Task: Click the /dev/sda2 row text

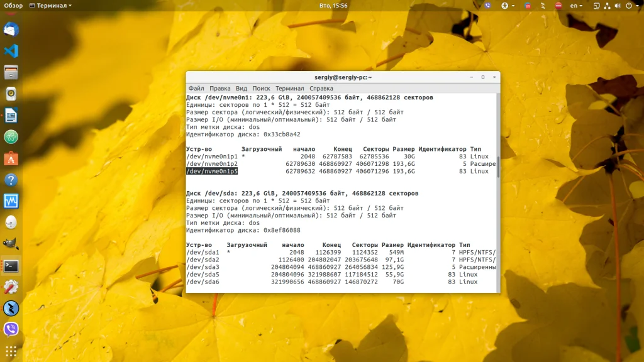Action: pos(203,260)
